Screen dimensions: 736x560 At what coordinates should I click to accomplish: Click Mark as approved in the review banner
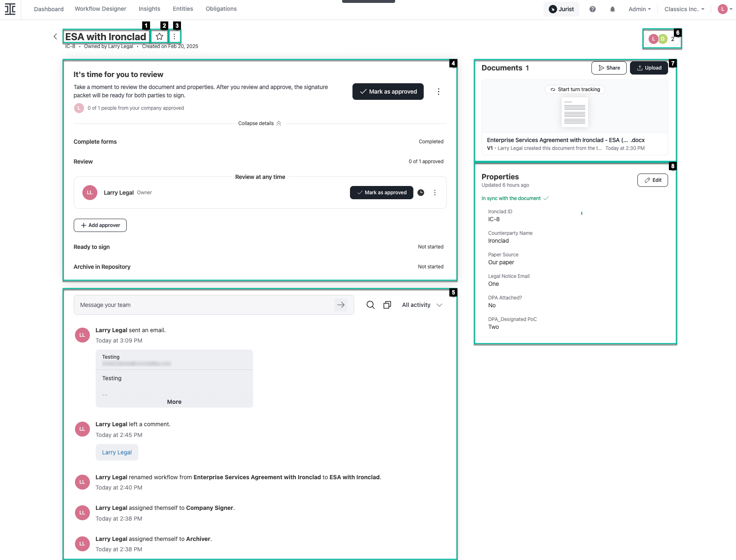(388, 92)
